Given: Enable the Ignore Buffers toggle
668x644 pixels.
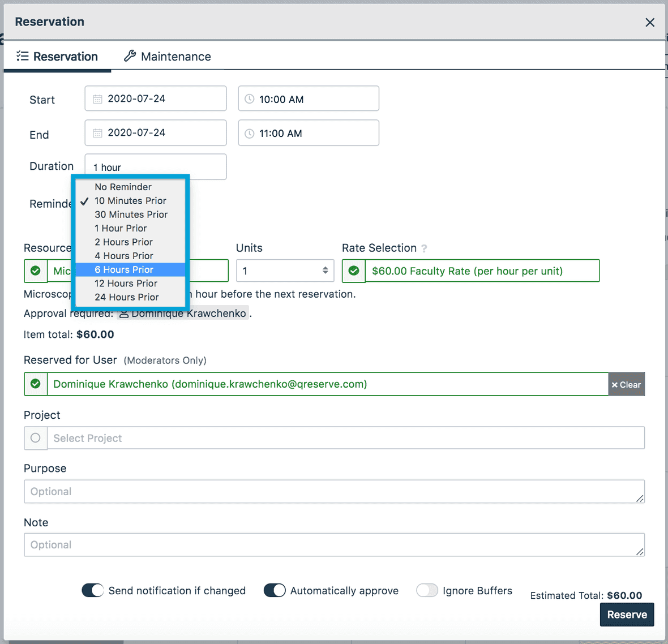Looking at the screenshot, I should (x=427, y=590).
